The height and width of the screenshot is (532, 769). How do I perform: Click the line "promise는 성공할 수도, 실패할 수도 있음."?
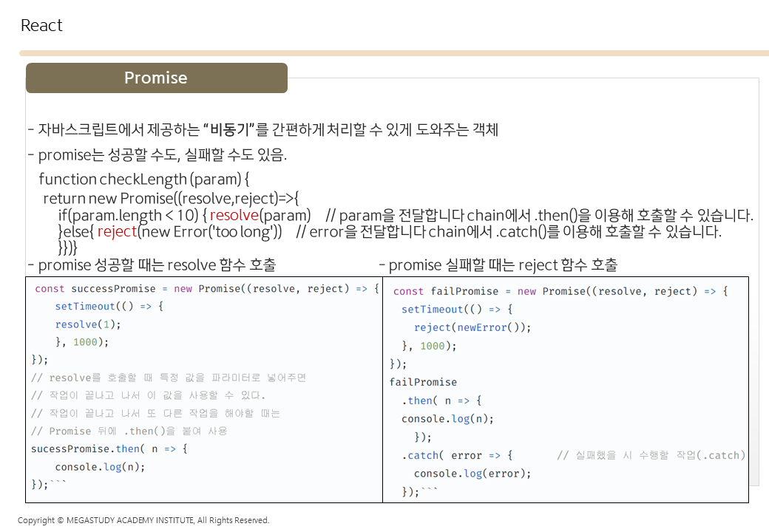coord(157,155)
